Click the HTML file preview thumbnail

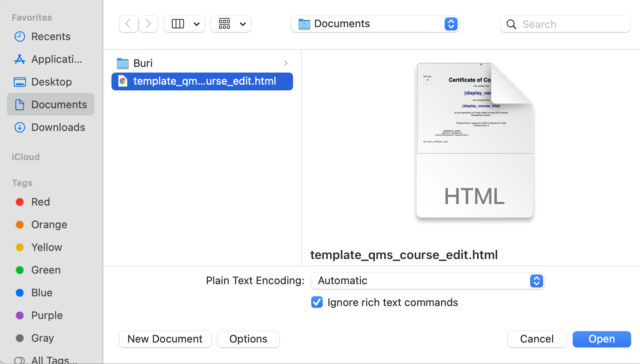point(475,140)
